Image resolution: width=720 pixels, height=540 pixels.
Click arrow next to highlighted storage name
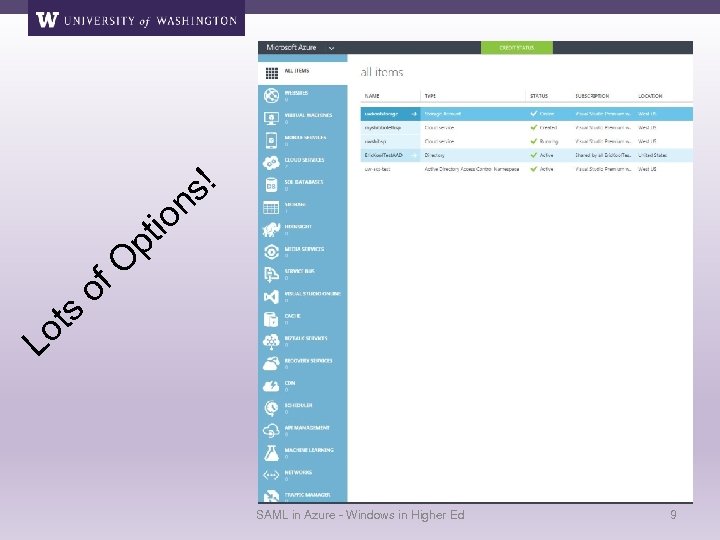pos(413,114)
